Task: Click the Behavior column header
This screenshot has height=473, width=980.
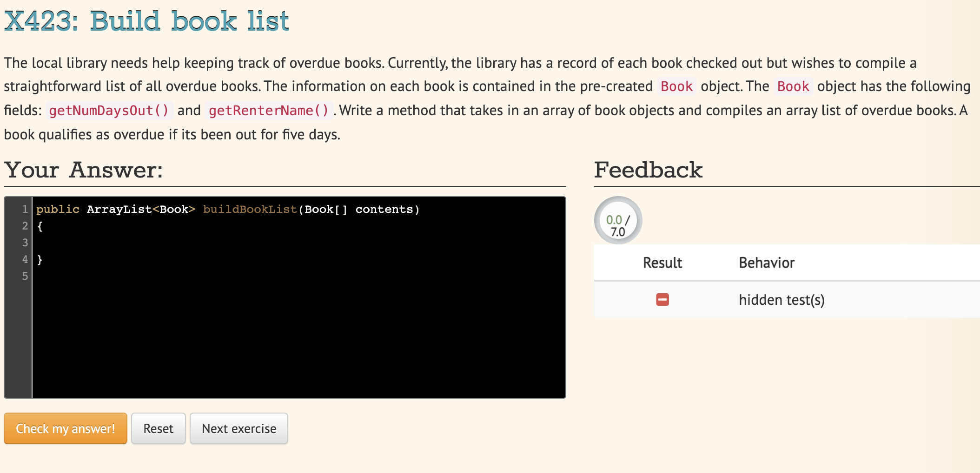Action: (x=766, y=263)
